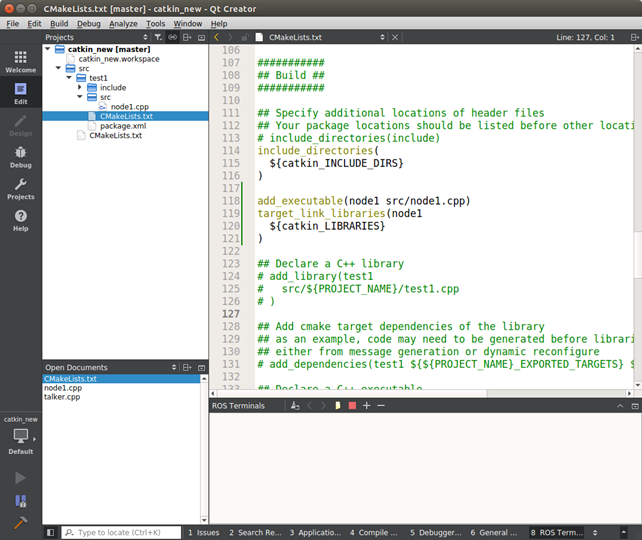Remove the current ROS terminal
Image resolution: width=642 pixels, height=540 pixels.
click(x=381, y=406)
